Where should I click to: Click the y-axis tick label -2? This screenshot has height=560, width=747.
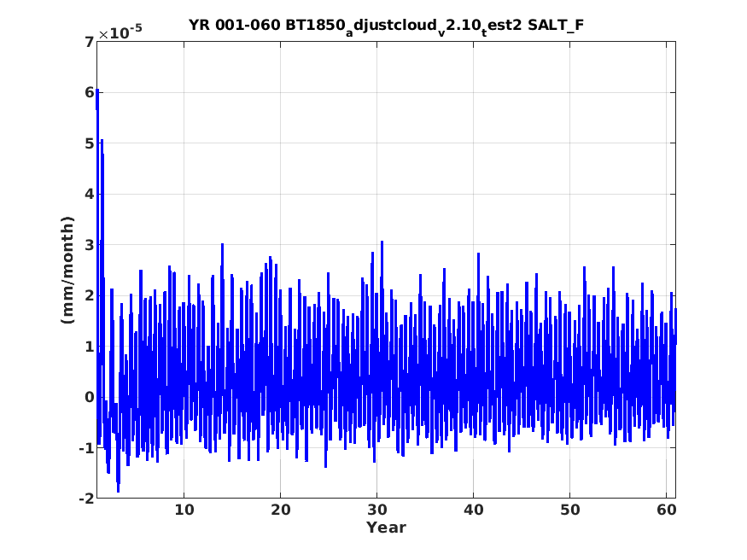(x=87, y=499)
